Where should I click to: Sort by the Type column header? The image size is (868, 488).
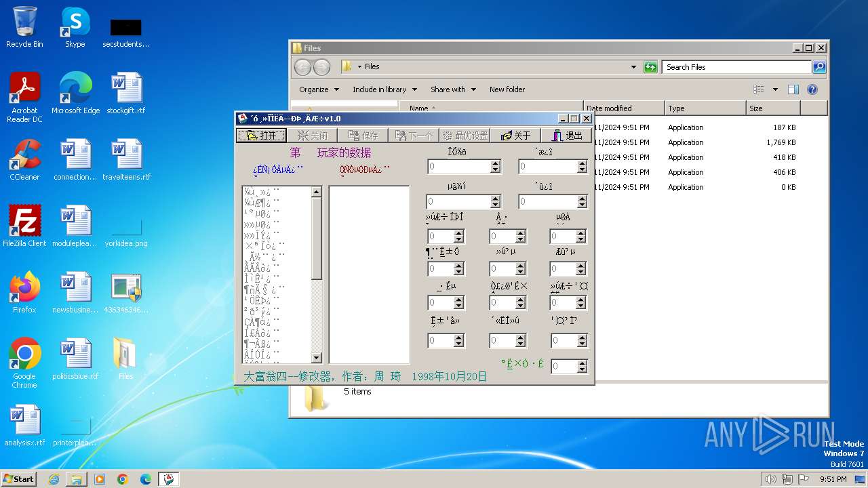click(x=705, y=108)
